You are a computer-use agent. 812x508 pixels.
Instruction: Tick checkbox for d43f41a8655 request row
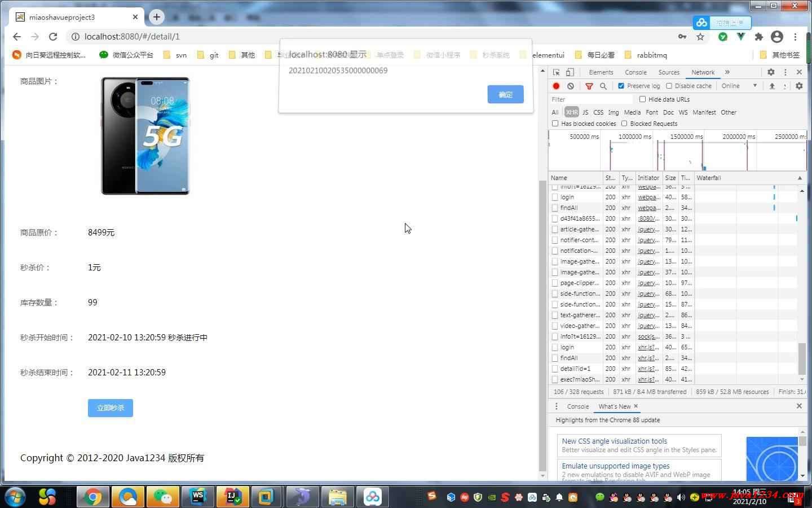(x=555, y=218)
